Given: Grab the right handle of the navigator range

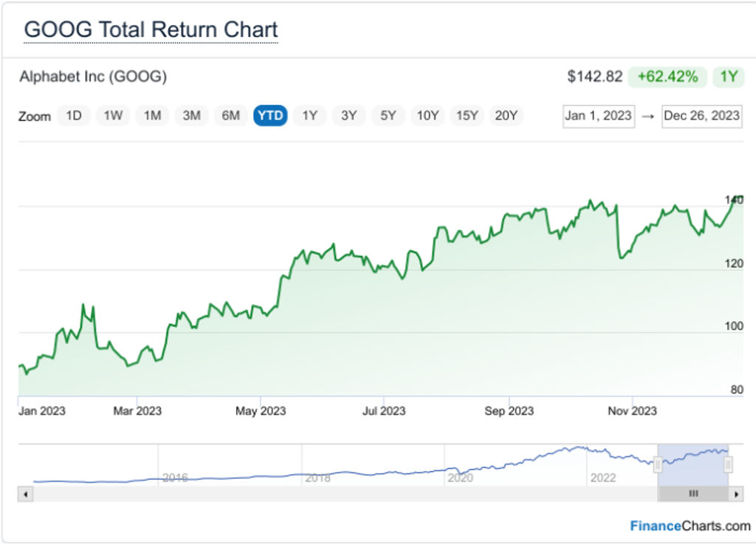Looking at the screenshot, I should tap(728, 465).
